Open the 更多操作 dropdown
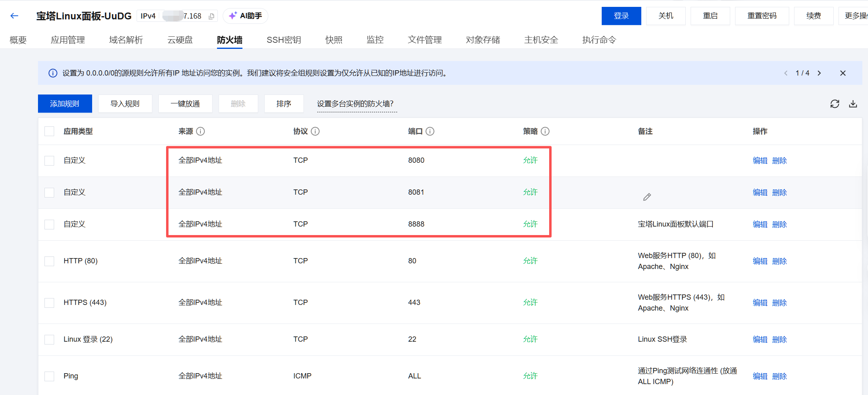The height and width of the screenshot is (395, 868). tap(853, 16)
